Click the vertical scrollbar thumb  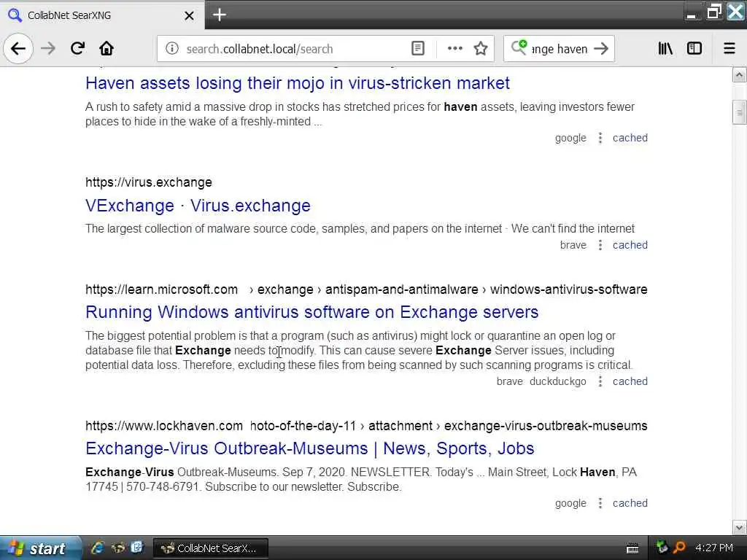[x=739, y=112]
